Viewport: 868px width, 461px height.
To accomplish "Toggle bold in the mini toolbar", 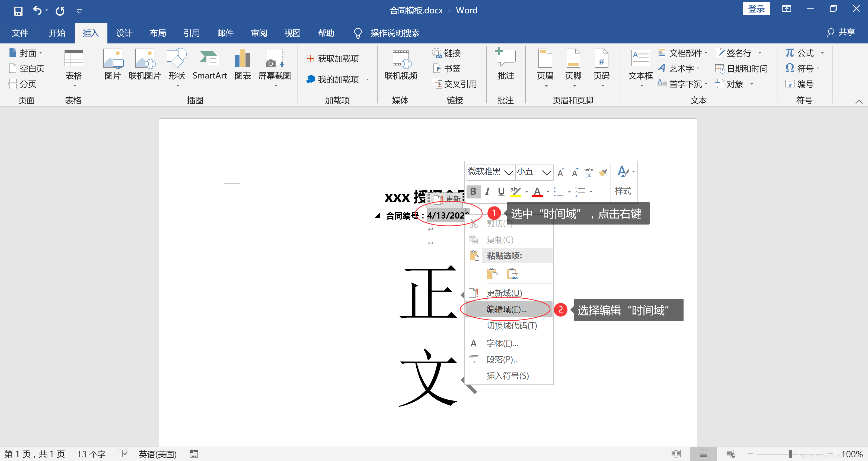I will click(x=473, y=192).
